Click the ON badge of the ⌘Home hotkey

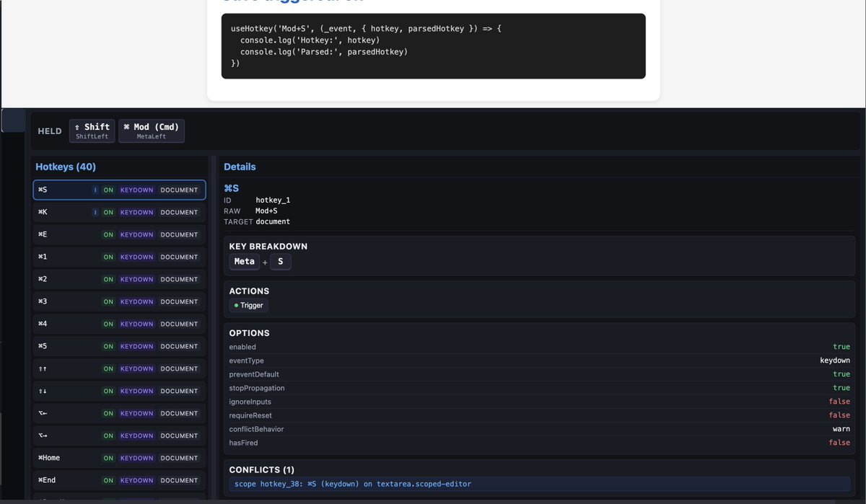(x=108, y=459)
